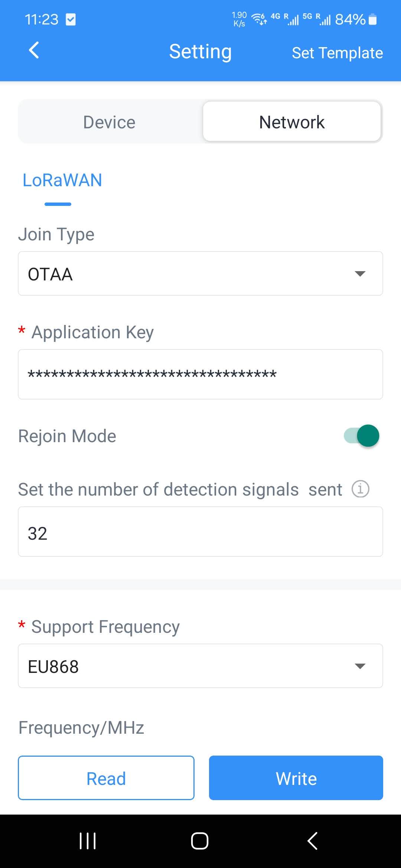Screen dimensions: 401x868
Task: Tap the Android home button icon
Action: coord(200,841)
